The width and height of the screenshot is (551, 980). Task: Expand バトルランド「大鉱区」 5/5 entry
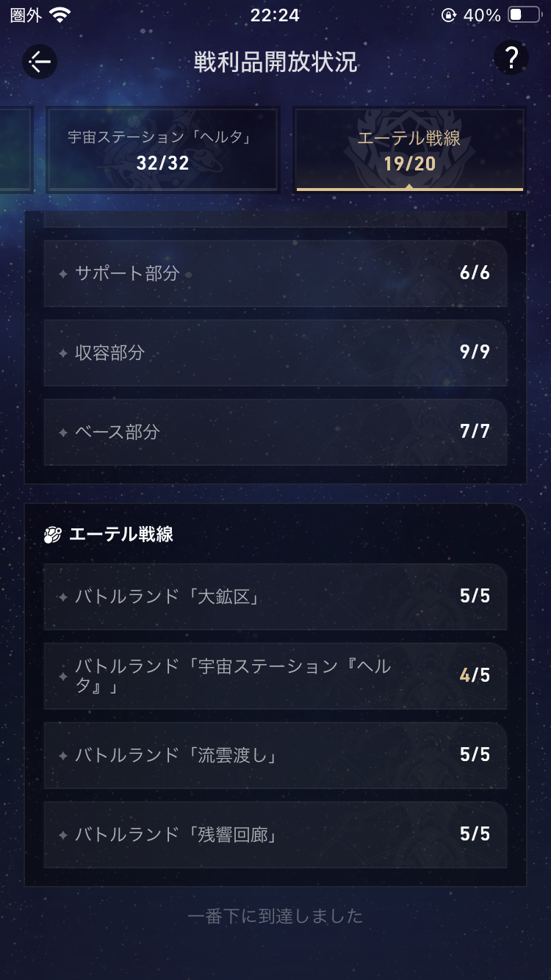(x=275, y=597)
